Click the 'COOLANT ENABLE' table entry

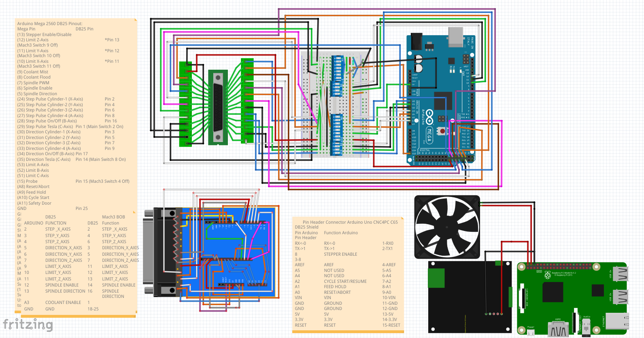[63, 302]
